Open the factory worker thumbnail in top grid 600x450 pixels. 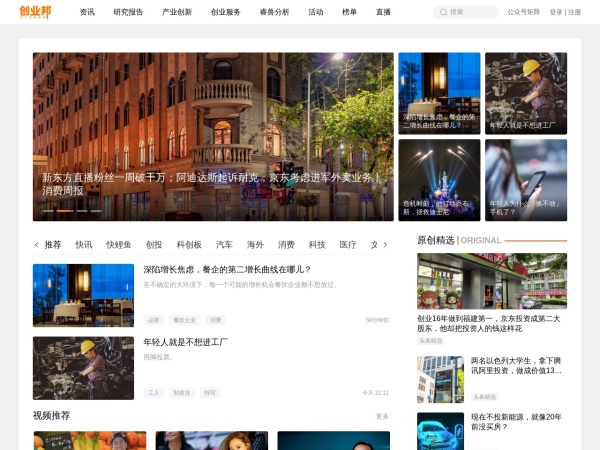point(526,93)
